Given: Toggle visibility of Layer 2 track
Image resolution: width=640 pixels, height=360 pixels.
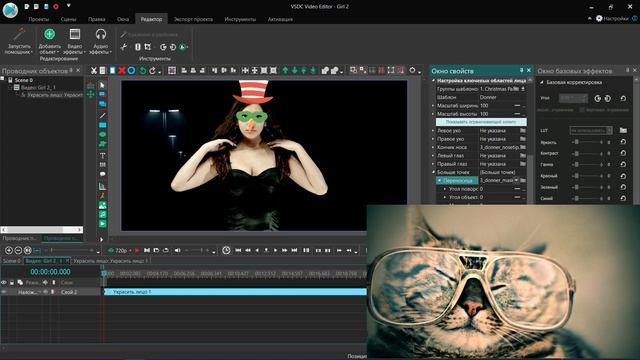Looking at the screenshot, I should 4,292.
